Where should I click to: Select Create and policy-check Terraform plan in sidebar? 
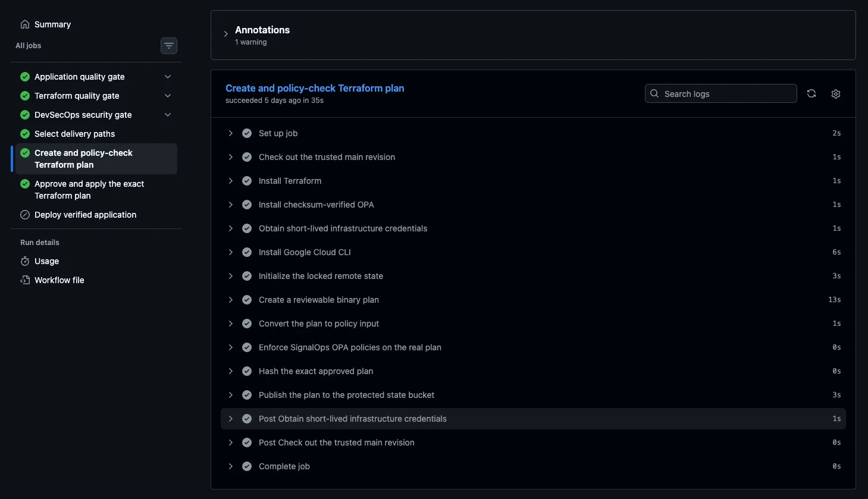pos(96,159)
